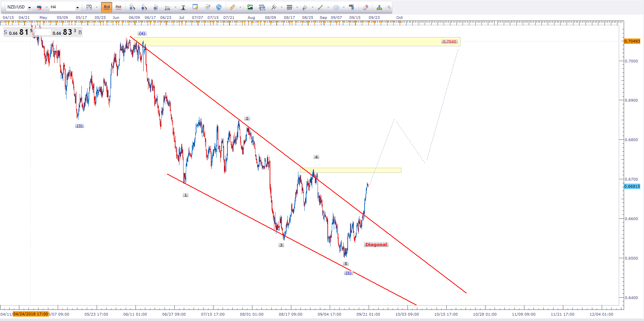Open the toolbar overflow options menu
644x321 pixels.
[389, 7]
